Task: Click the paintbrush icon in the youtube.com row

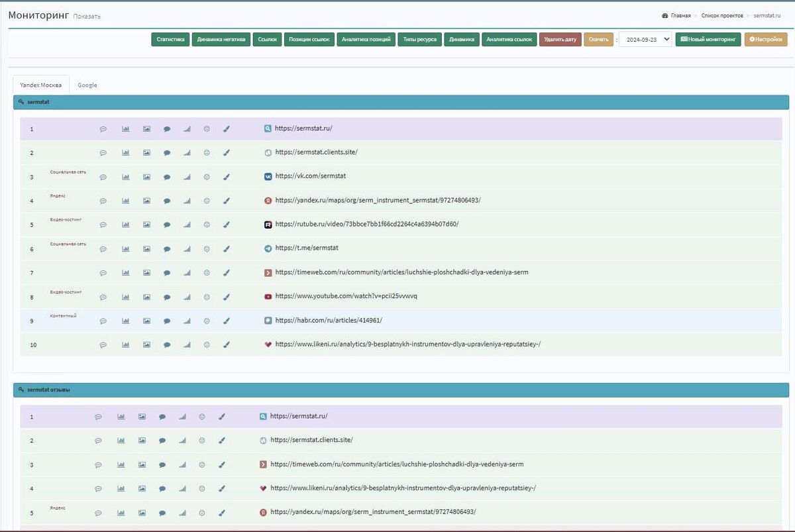Action: point(226,297)
